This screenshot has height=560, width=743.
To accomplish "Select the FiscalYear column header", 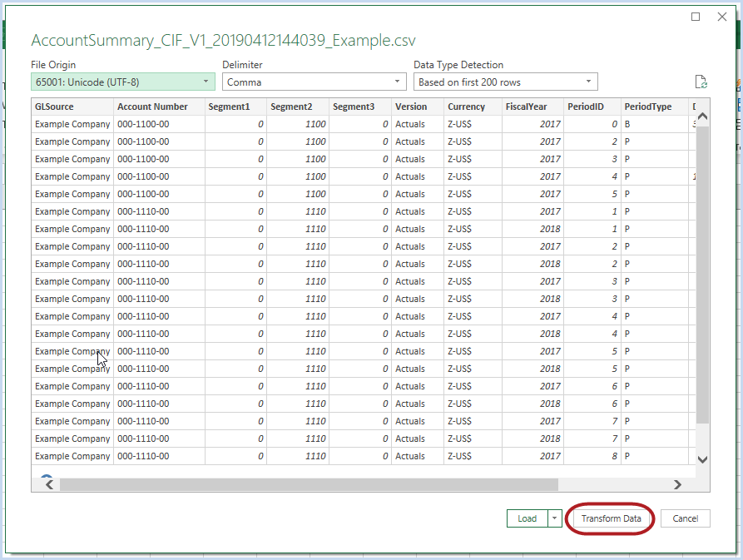I will tap(532, 107).
